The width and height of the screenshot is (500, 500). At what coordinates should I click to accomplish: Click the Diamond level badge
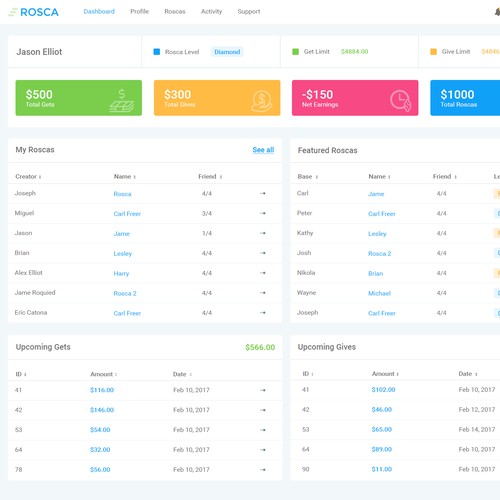(x=227, y=52)
